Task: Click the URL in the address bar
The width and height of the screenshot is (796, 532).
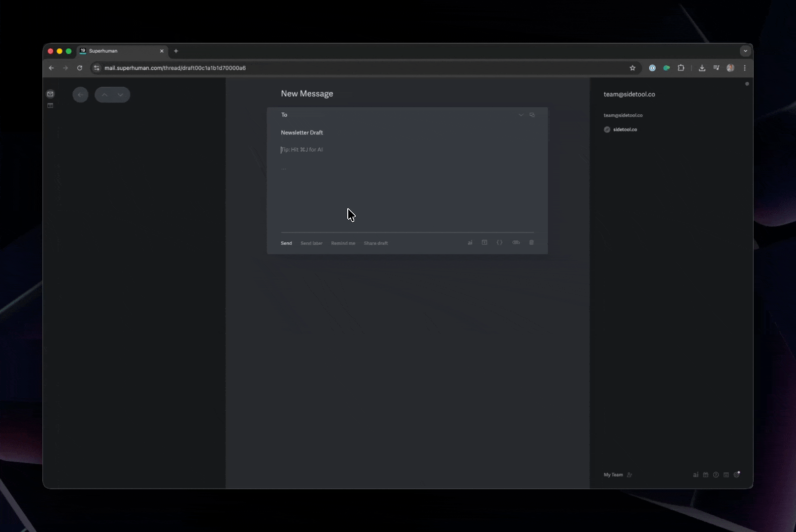Action: (x=175, y=68)
